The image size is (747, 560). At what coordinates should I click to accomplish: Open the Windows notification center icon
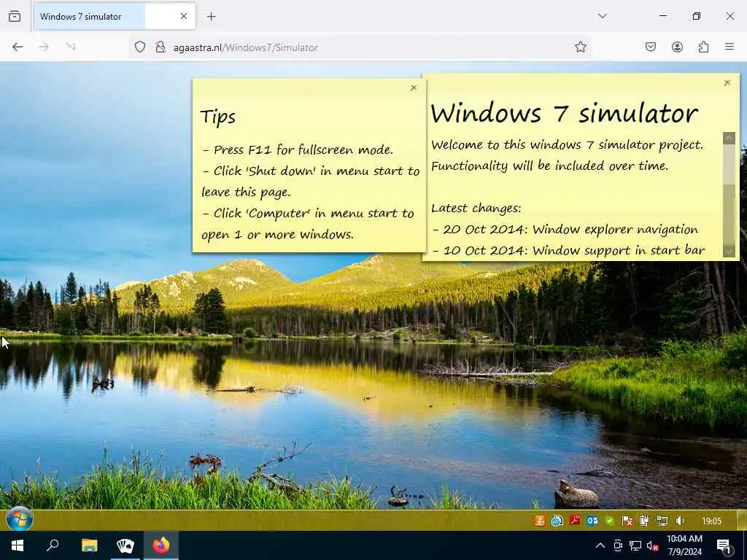tap(724, 546)
